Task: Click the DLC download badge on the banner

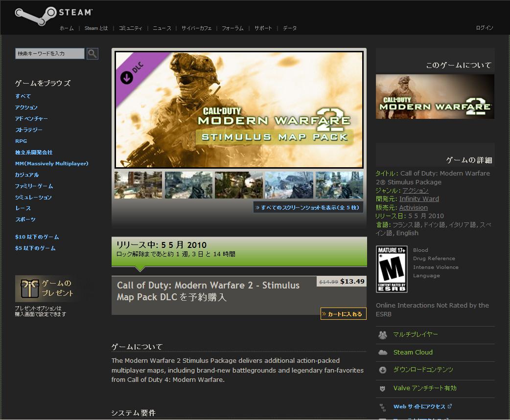Action: point(127,78)
